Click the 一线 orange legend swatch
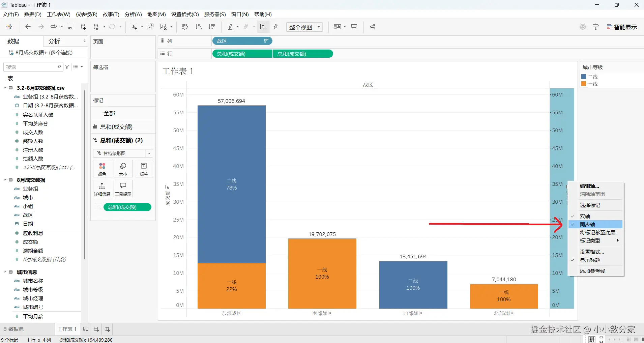644x343 pixels. [x=584, y=84]
